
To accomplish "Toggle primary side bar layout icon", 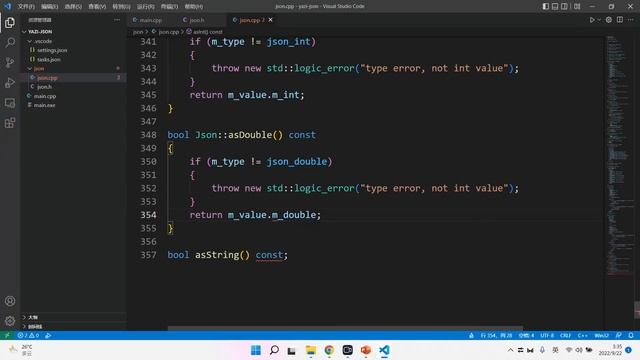I will click(x=546, y=6).
